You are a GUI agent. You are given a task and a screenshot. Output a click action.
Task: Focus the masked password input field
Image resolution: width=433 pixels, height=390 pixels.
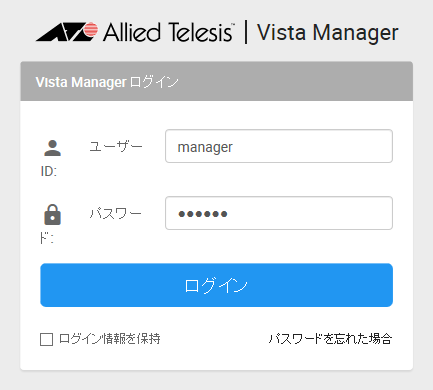[279, 213]
